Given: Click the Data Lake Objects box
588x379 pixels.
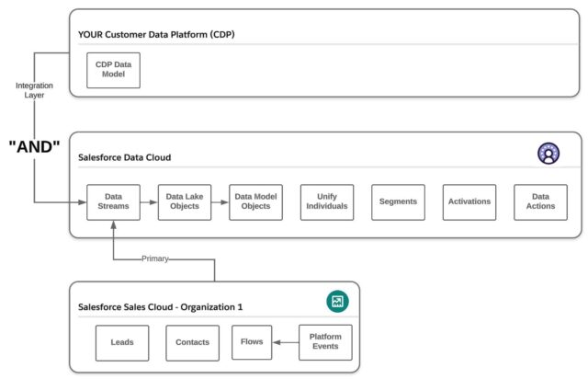Looking at the screenshot, I should pos(185,201).
